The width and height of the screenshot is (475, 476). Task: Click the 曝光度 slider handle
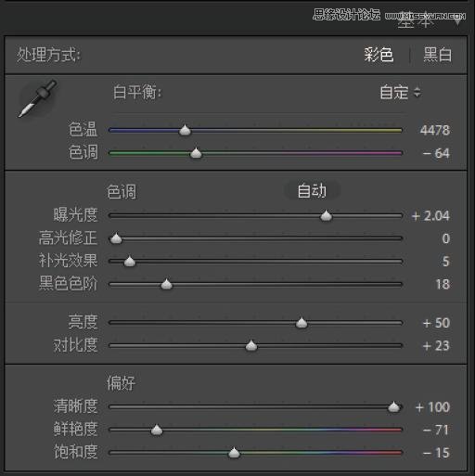(x=326, y=215)
